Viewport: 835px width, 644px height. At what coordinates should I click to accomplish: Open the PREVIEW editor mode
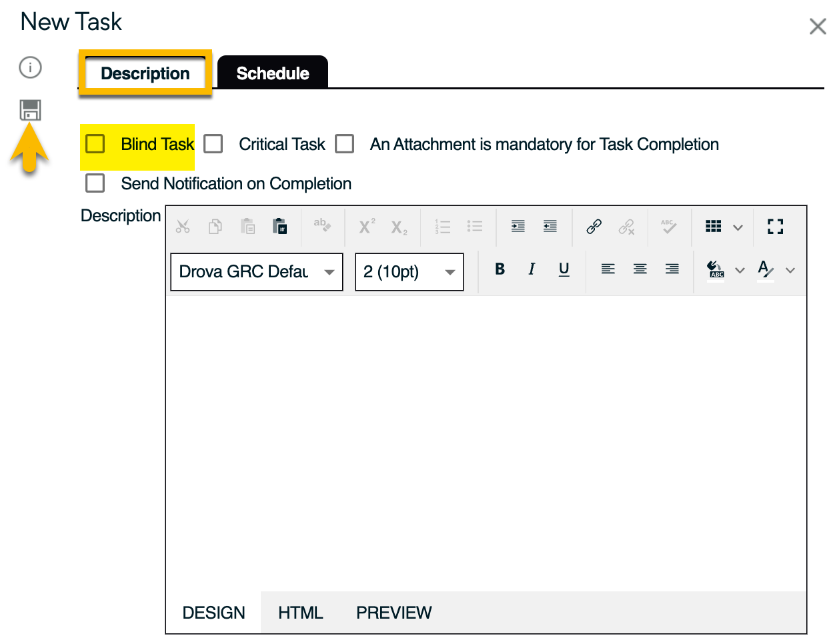393,613
